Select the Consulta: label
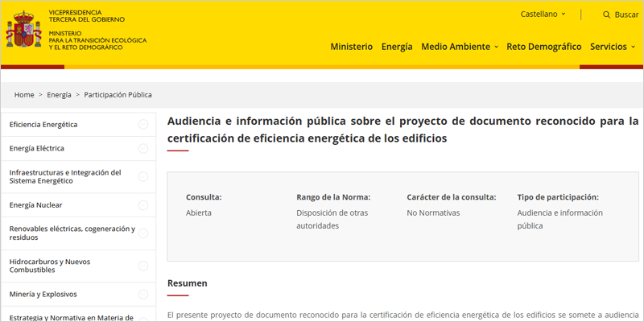644x322 pixels. pyautogui.click(x=204, y=197)
